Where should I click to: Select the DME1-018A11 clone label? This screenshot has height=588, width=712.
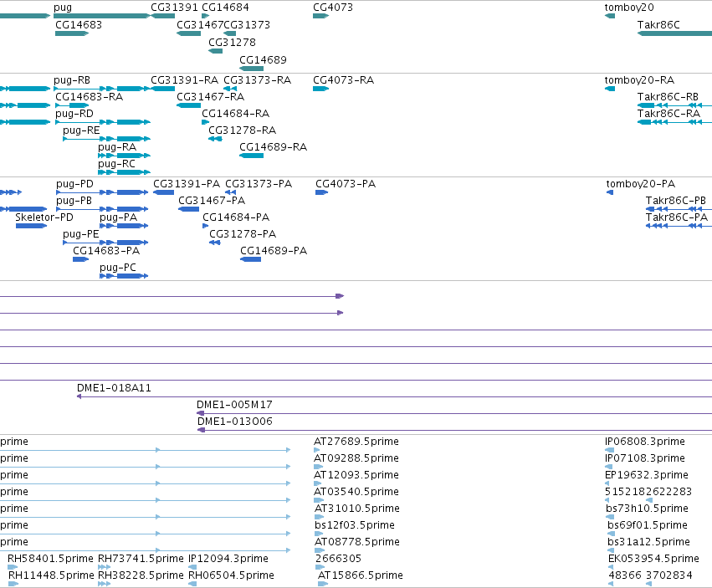(x=114, y=388)
